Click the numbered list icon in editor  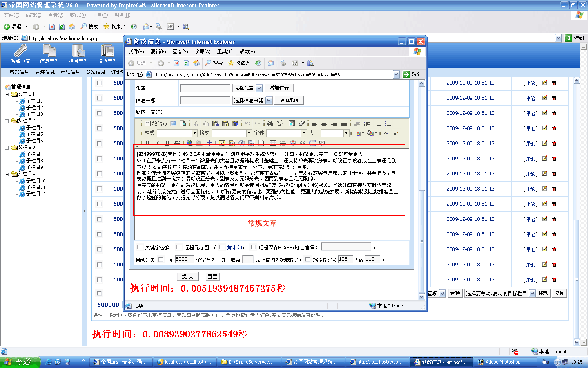[x=378, y=123]
